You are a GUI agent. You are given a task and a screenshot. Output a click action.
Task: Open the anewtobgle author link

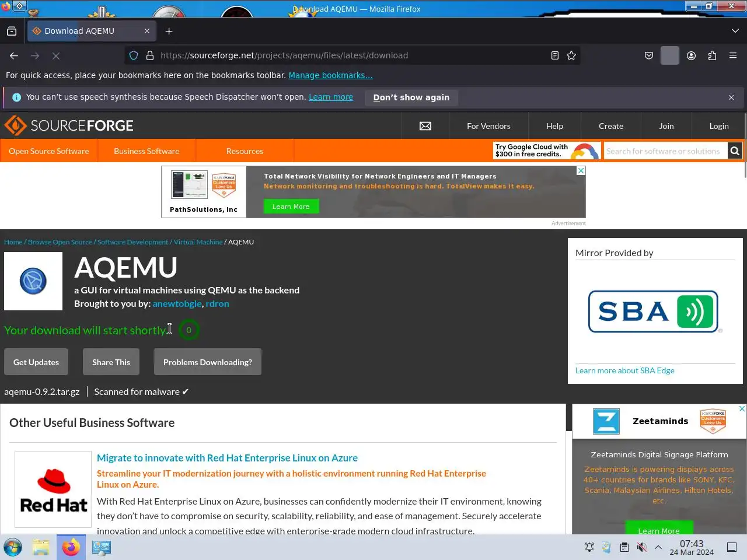177,303
